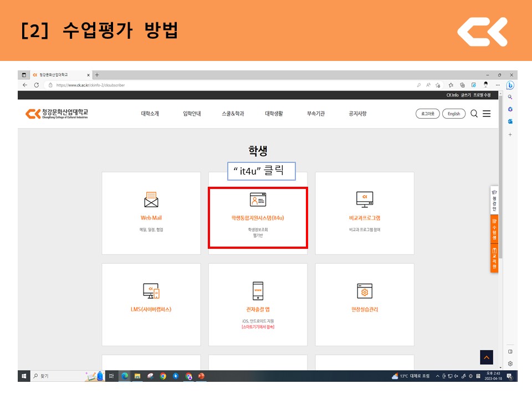Select the 수험생 side tab

(494, 229)
